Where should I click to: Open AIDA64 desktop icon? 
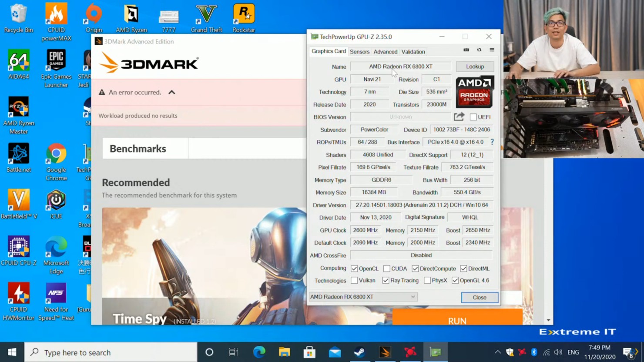[x=18, y=65]
